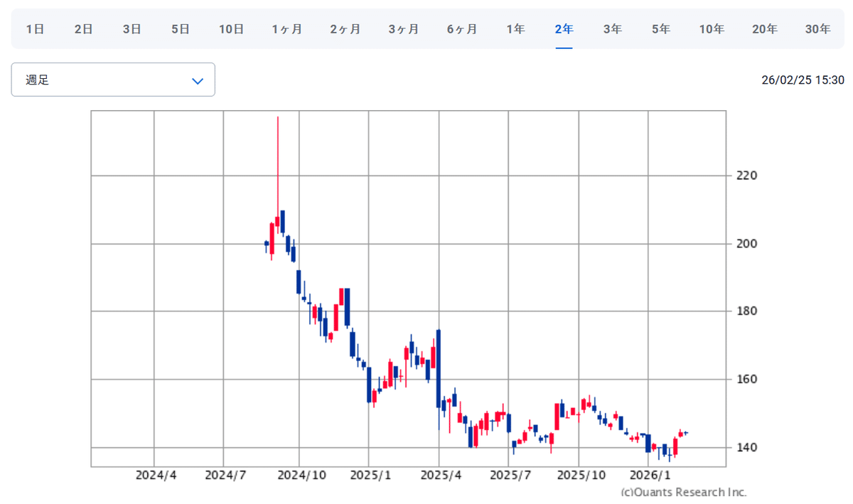Image resolution: width=853 pixels, height=504 pixels.
Task: Select the 10年 time range tab
Action: coord(712,29)
